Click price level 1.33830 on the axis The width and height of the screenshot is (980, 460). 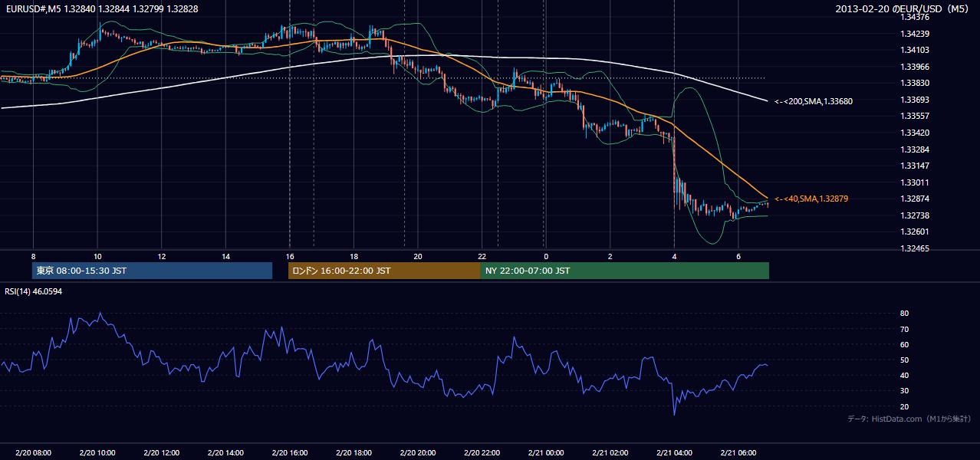915,83
